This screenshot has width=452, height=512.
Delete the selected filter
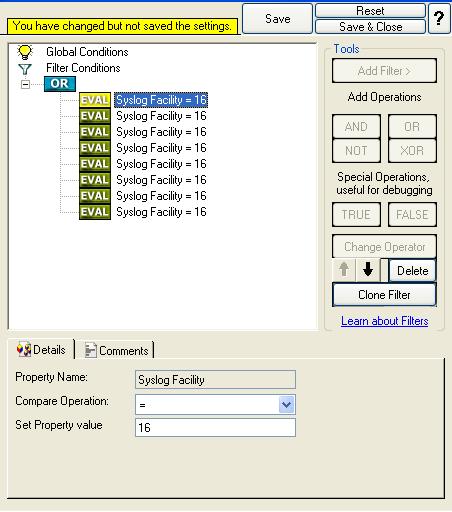(412, 271)
